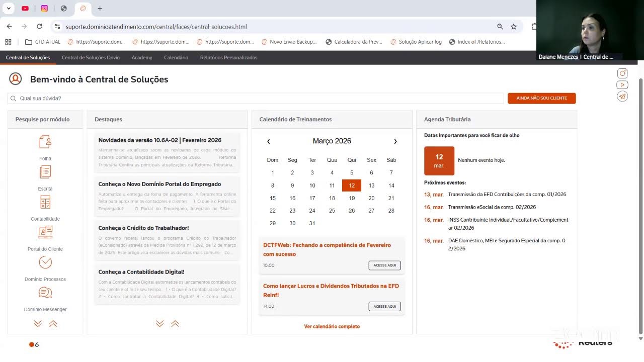Click the Qual sua dúvida search field
The width and height of the screenshot is (644, 362).
point(256,99)
